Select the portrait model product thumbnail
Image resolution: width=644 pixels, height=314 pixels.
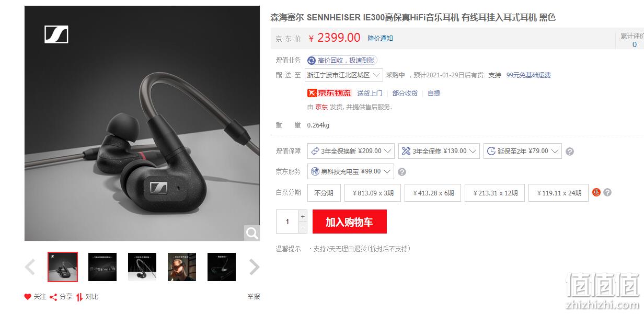pos(182,267)
